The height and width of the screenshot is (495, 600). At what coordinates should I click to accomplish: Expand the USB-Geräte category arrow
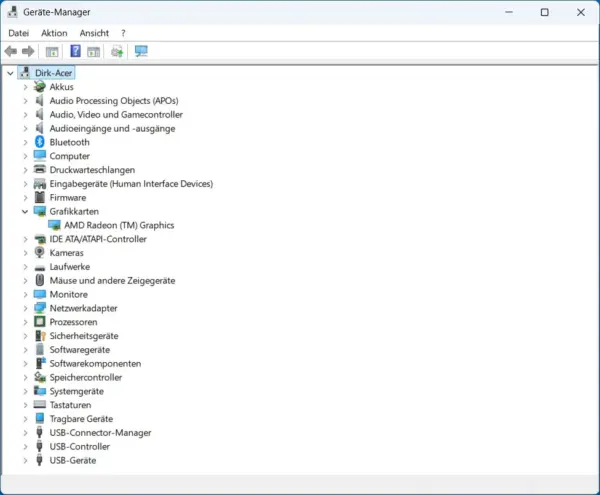click(x=25, y=460)
